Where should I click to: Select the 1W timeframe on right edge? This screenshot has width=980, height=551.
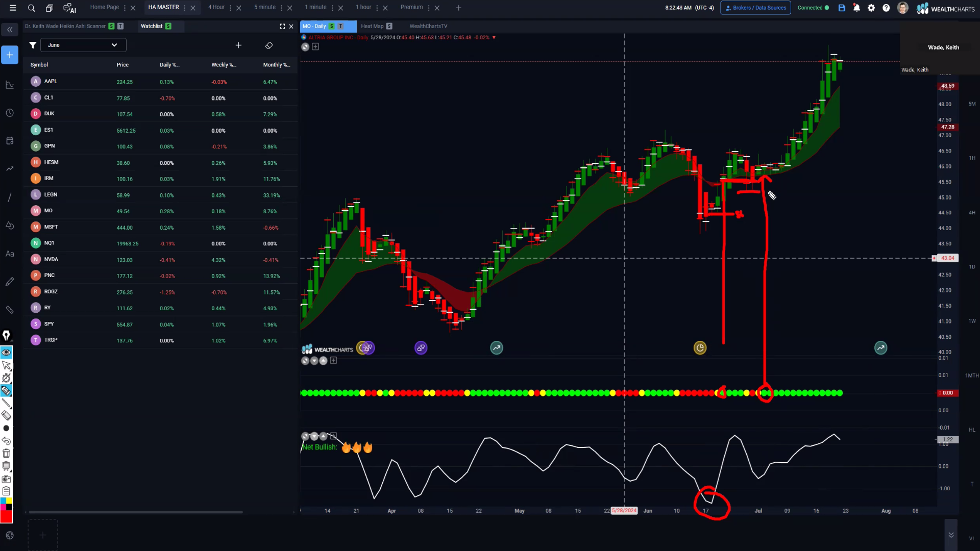click(972, 321)
